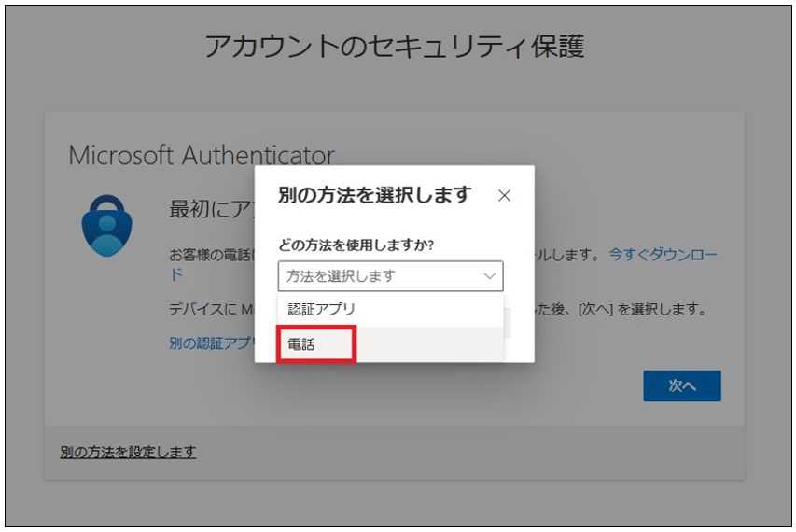
Task: Close the 別の方法を選択します dialog
Action: [504, 195]
